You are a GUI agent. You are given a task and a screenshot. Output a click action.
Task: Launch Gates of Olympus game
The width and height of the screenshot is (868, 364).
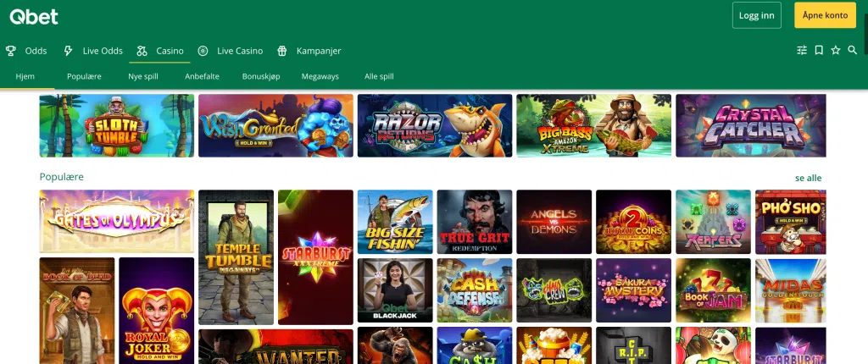click(x=117, y=221)
